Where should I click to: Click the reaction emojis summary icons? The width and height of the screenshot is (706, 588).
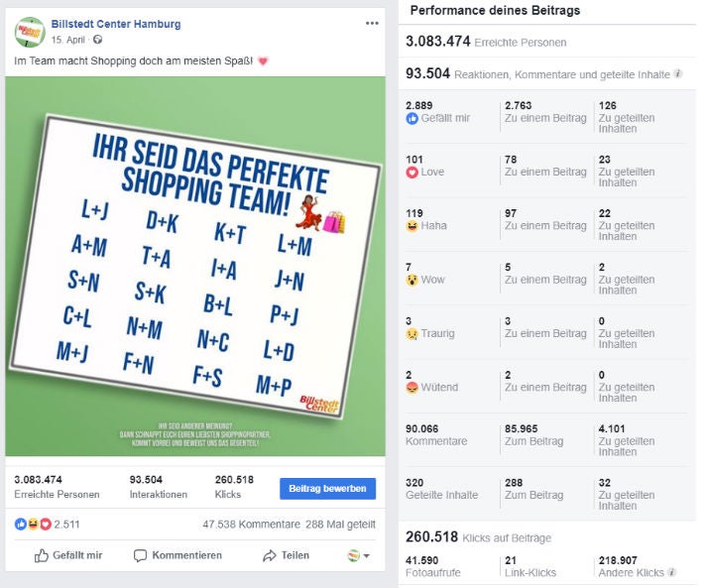coord(33,524)
